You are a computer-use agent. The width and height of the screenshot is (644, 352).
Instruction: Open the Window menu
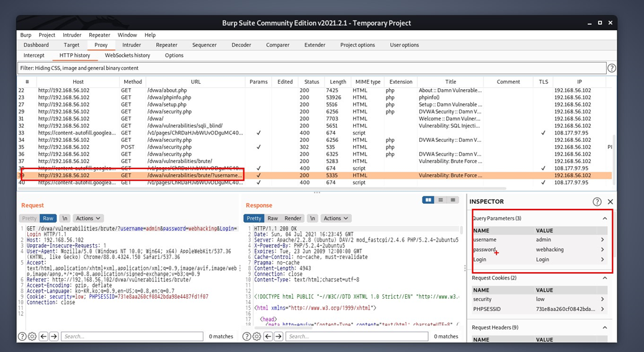127,35
